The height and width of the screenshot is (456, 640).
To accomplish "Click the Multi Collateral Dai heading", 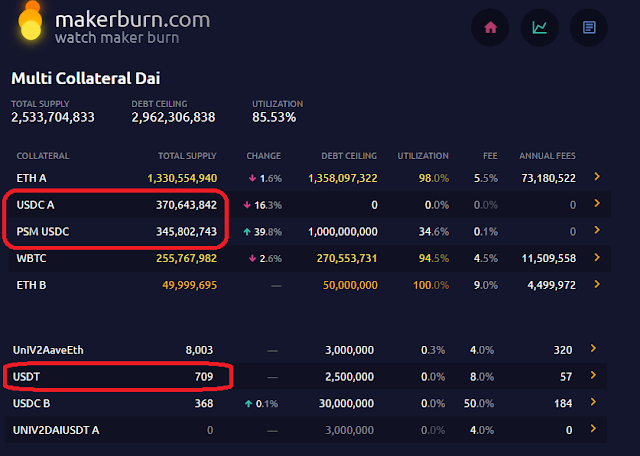I will pyautogui.click(x=86, y=78).
